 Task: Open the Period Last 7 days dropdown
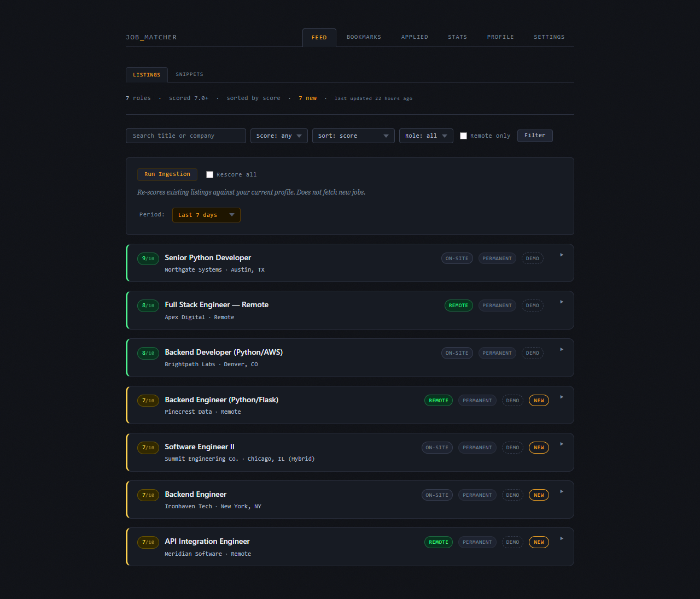(206, 215)
